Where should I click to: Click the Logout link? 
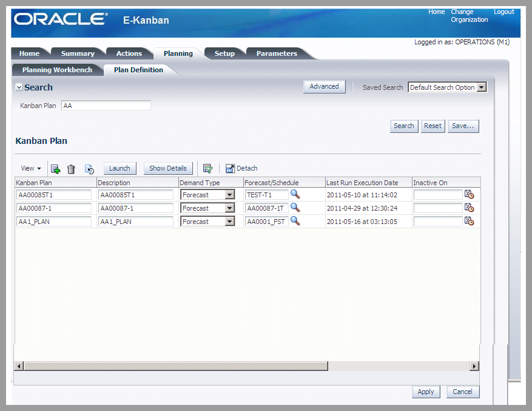tap(504, 12)
